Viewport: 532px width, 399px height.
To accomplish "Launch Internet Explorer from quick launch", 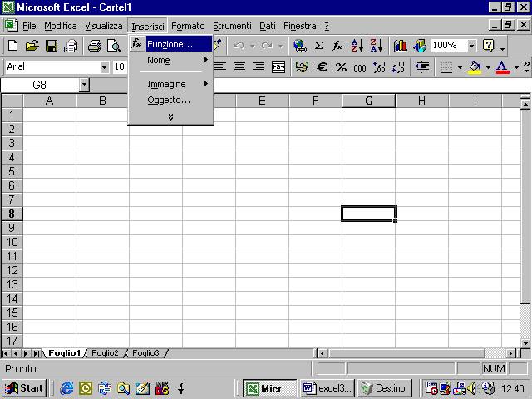I will tap(66, 388).
